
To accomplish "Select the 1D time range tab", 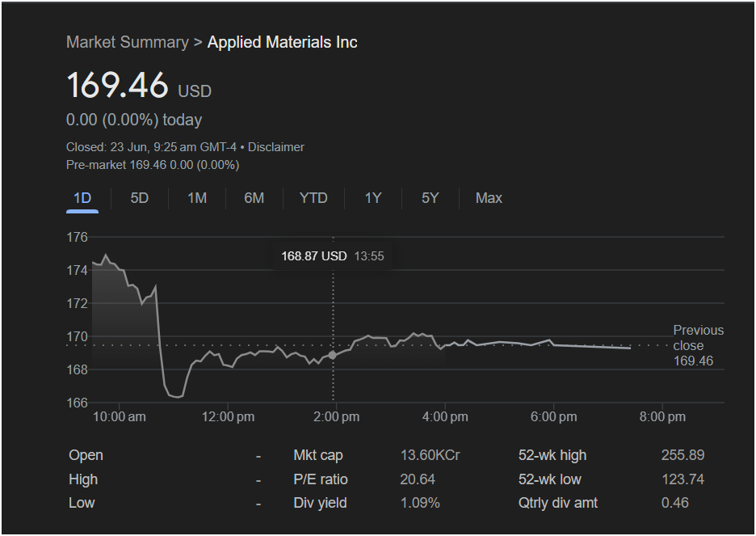I will 82,198.
